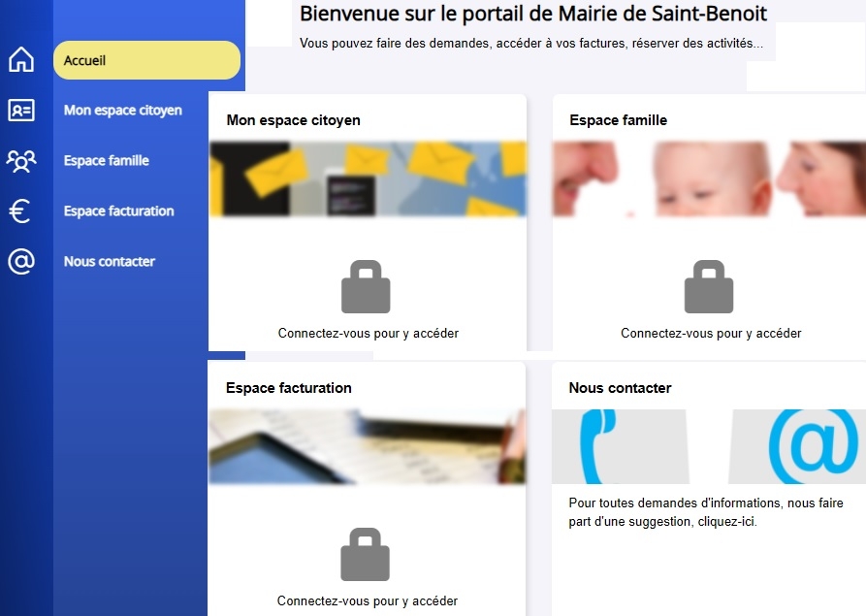The width and height of the screenshot is (866, 616).
Task: Click the Nous contacter card title
Action: pos(620,388)
